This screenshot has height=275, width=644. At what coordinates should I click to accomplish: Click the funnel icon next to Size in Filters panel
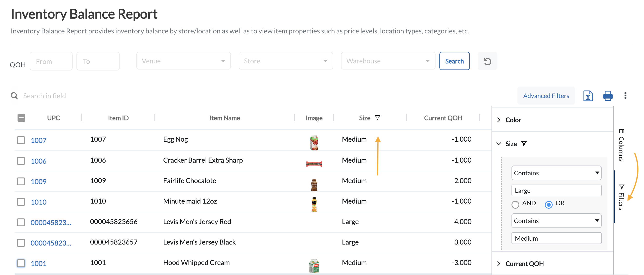[524, 143]
